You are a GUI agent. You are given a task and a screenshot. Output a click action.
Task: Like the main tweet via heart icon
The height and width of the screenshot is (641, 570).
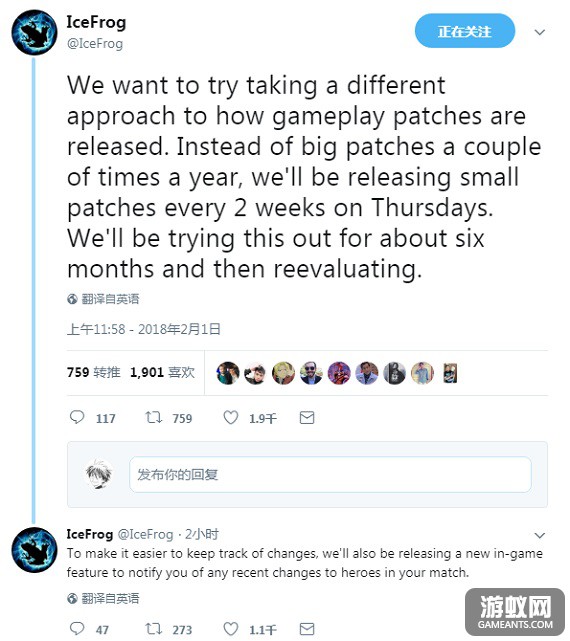[x=231, y=417]
